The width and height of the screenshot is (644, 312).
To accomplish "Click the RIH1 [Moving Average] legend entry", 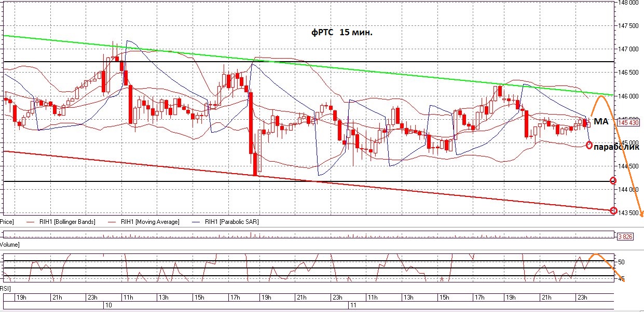I will tap(143, 222).
